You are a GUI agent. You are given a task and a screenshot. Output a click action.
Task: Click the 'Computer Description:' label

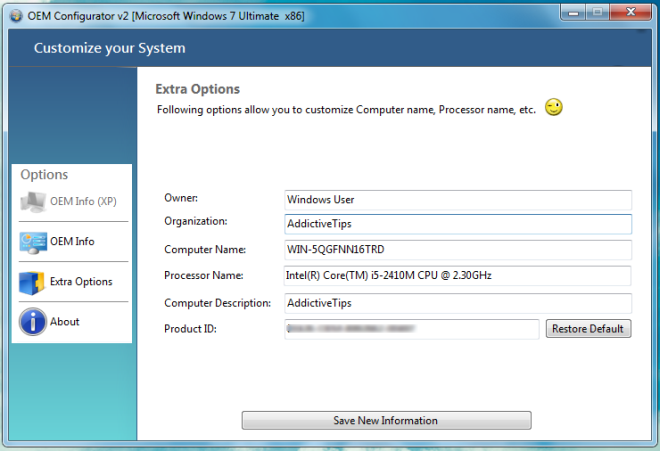(x=218, y=303)
